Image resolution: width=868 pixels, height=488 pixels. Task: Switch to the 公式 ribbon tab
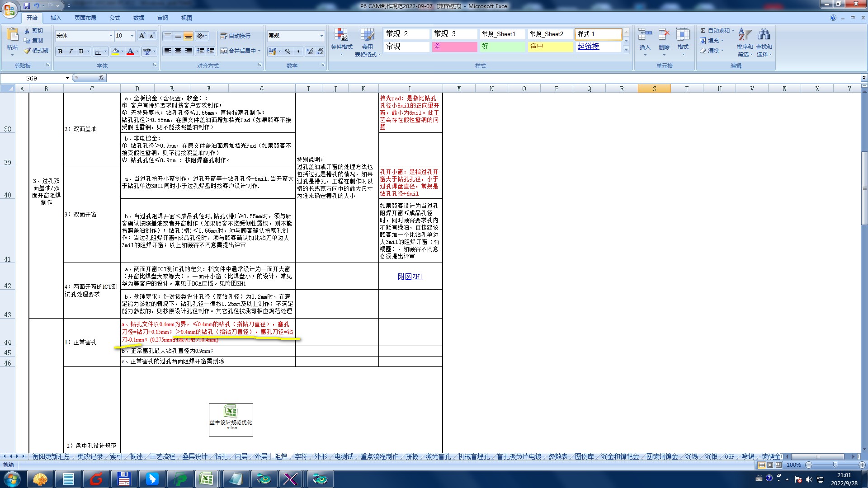pyautogui.click(x=115, y=18)
